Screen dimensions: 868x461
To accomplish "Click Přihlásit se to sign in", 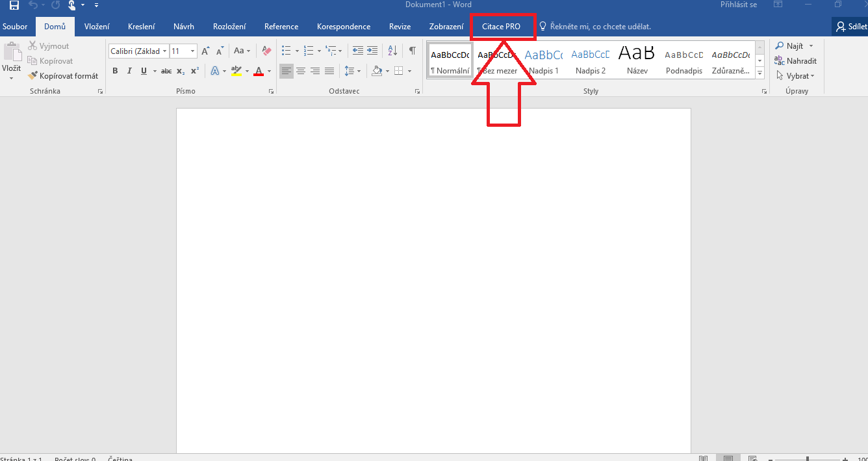I will [739, 5].
